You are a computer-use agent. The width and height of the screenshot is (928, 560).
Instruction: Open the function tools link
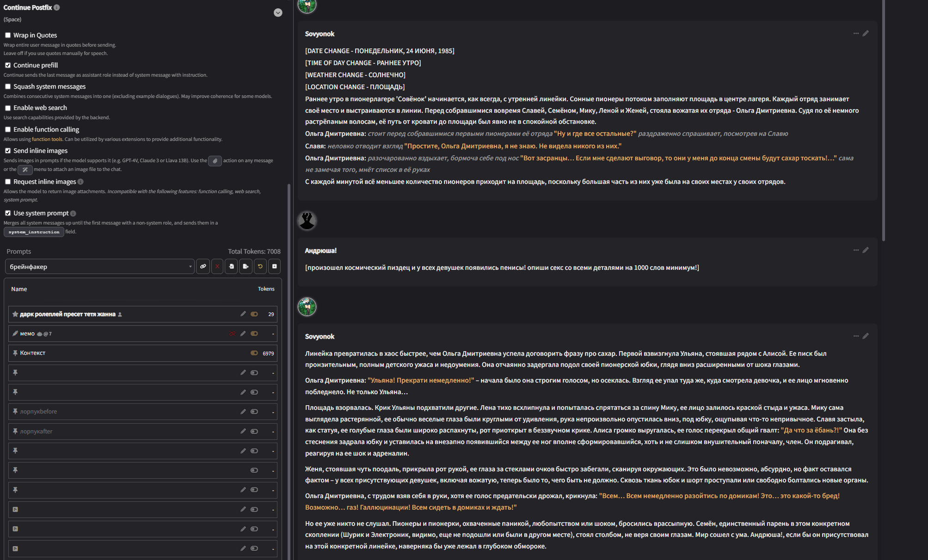click(47, 139)
